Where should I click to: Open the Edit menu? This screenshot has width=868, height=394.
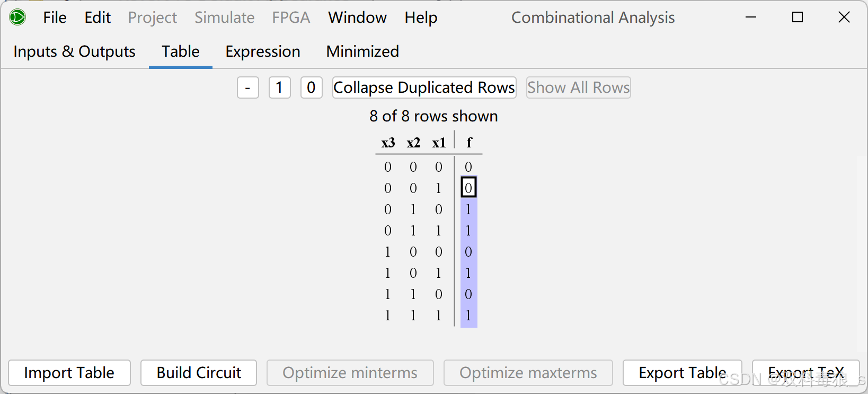pos(98,17)
